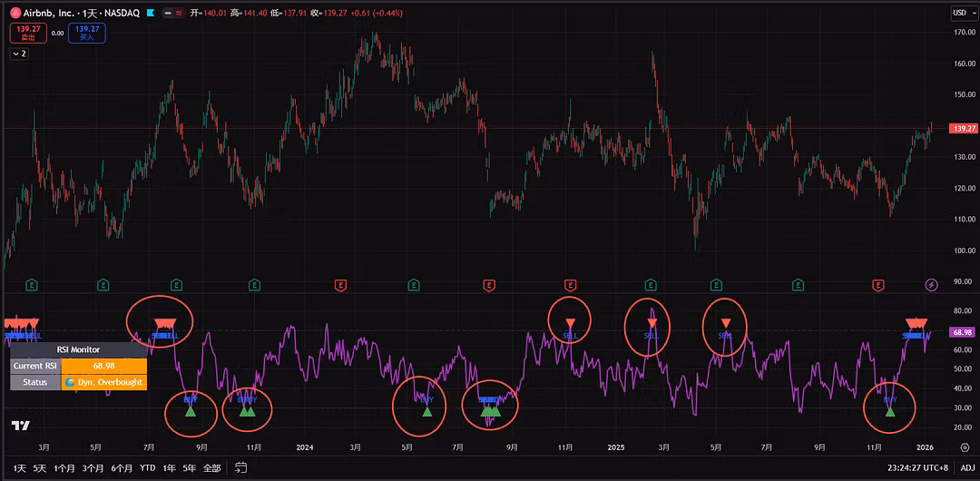Screen dimensions: 980x481
Task: Click the Status label cell
Action: click(x=35, y=381)
